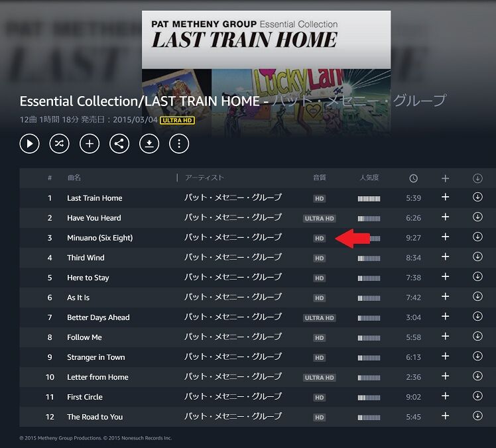Click popularity bar for First Circle

[369, 398]
